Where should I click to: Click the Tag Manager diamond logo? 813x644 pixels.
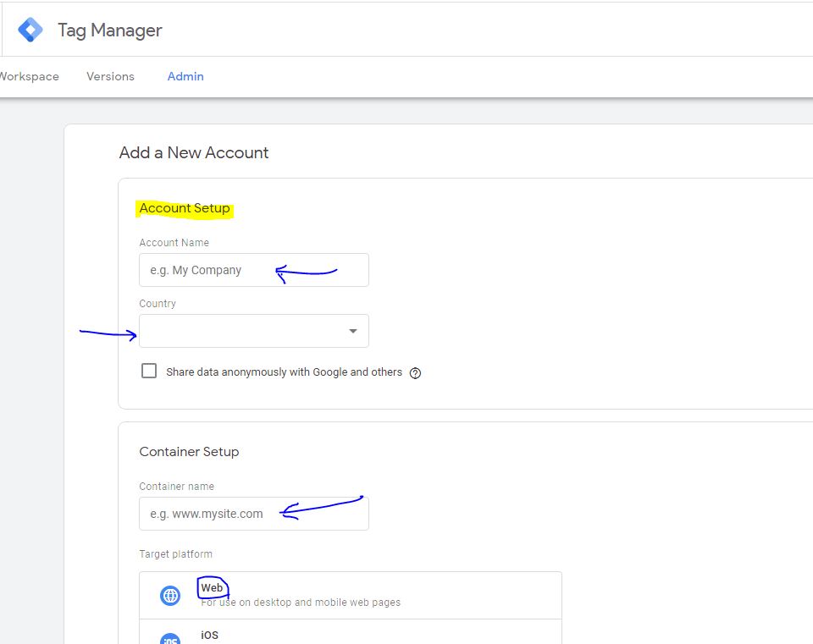coord(30,30)
